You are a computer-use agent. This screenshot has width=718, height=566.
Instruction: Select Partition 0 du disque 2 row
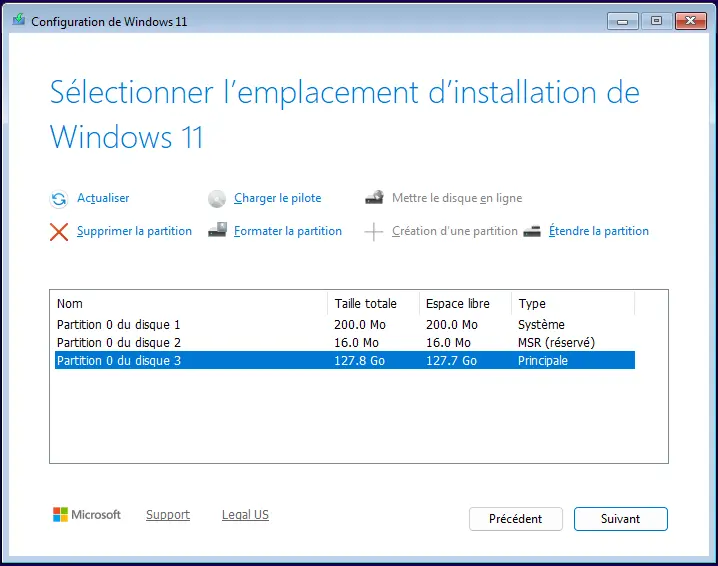tap(118, 343)
